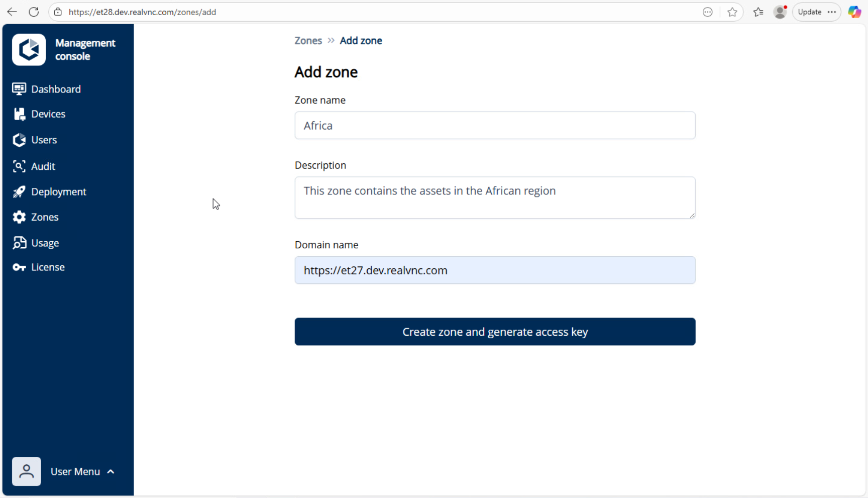Add this page to browser favorites

click(732, 12)
